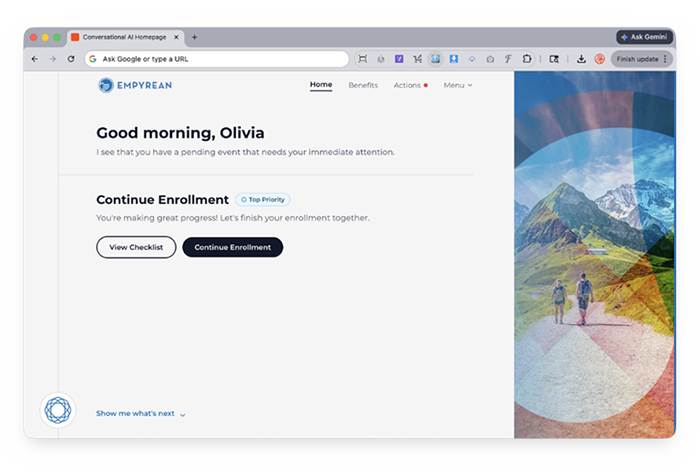700x473 pixels.
Task: Click the Good morning, Olivia heading
Action: pyautogui.click(x=180, y=133)
